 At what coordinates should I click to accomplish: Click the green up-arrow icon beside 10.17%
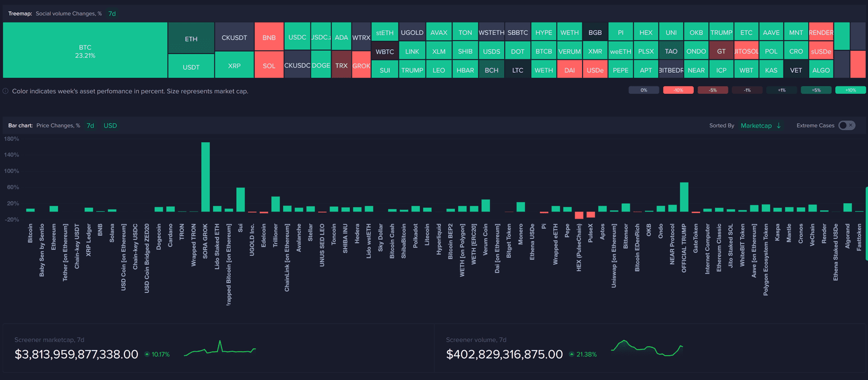[147, 355]
